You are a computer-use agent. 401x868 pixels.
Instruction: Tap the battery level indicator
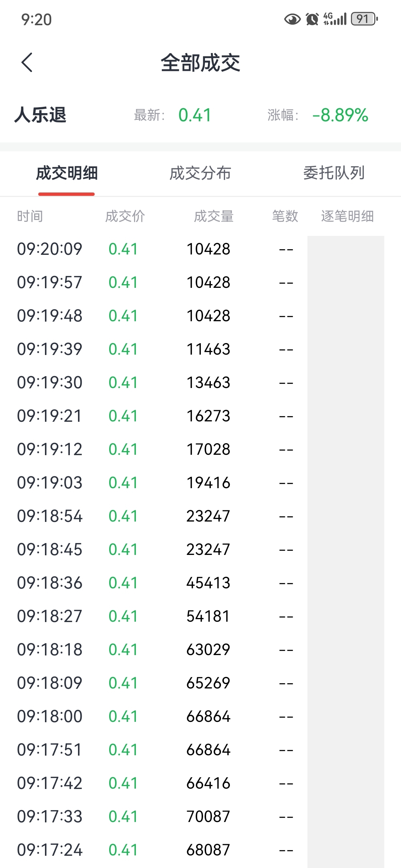click(365, 19)
